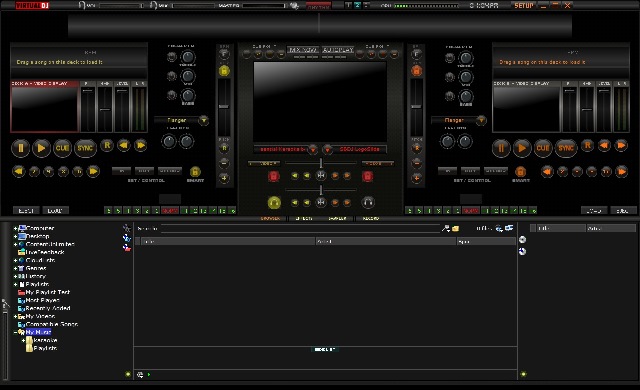Expand the History tree node
This screenshot has height=390, width=640.
click(16, 276)
